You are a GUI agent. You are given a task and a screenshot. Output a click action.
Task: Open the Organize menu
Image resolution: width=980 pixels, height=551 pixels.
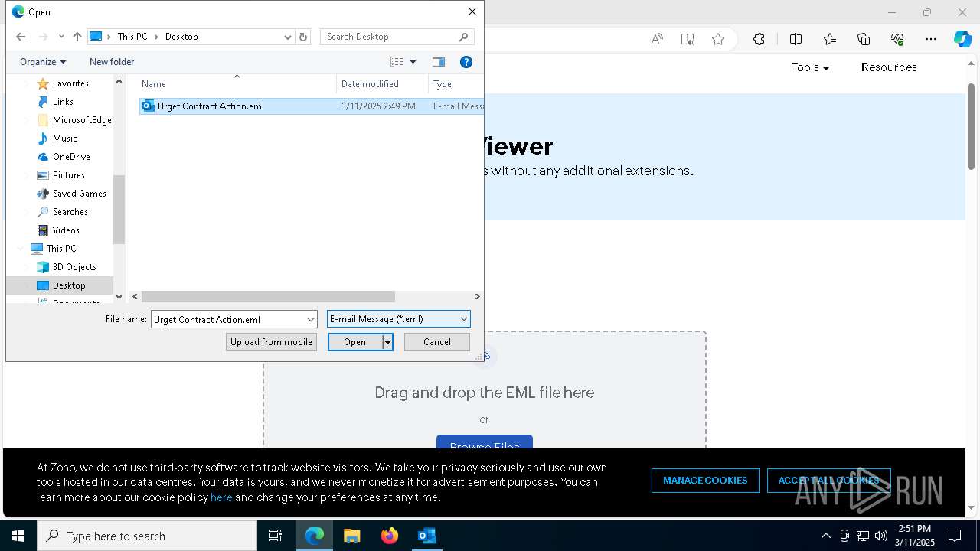43,62
